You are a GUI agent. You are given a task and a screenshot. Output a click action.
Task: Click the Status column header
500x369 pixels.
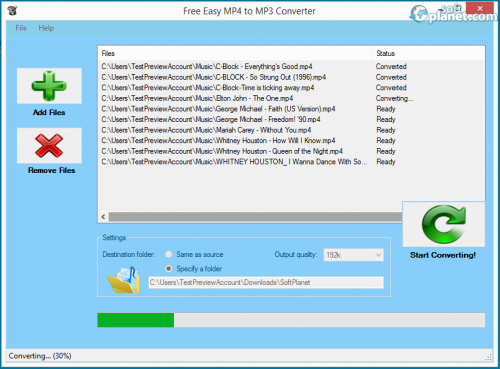(428, 53)
